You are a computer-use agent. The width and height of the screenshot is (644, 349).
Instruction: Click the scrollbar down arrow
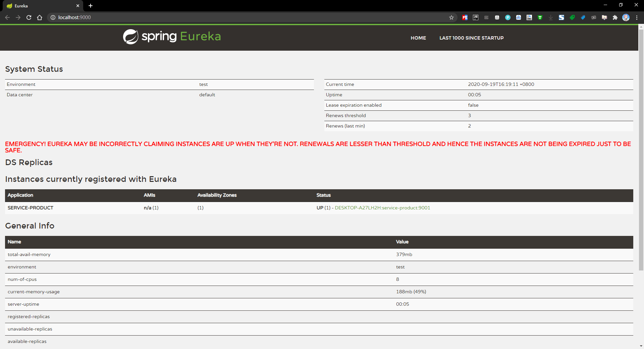point(641,346)
